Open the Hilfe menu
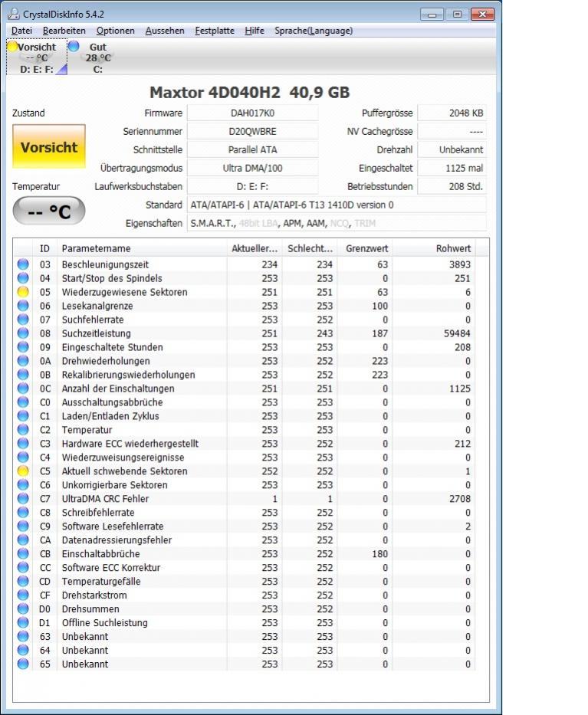 click(x=254, y=31)
